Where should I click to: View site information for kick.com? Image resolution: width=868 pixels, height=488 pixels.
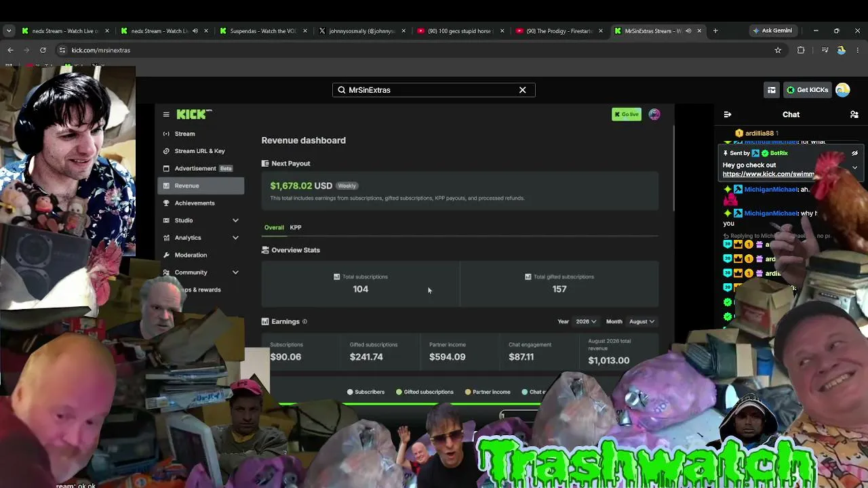tap(62, 50)
